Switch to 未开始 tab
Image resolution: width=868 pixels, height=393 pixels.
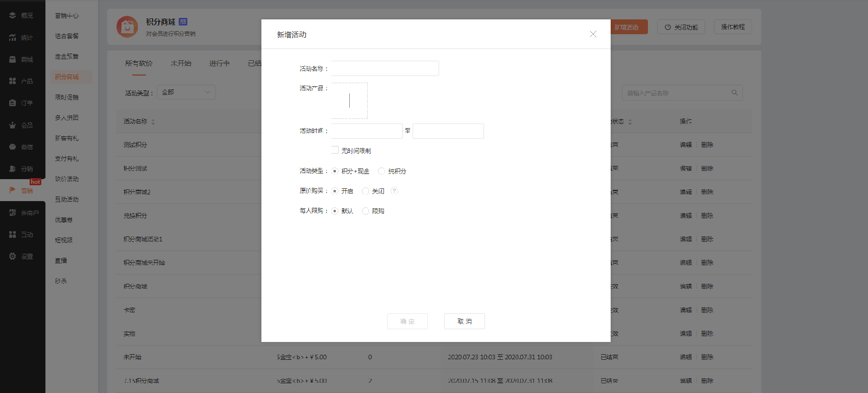tap(181, 63)
